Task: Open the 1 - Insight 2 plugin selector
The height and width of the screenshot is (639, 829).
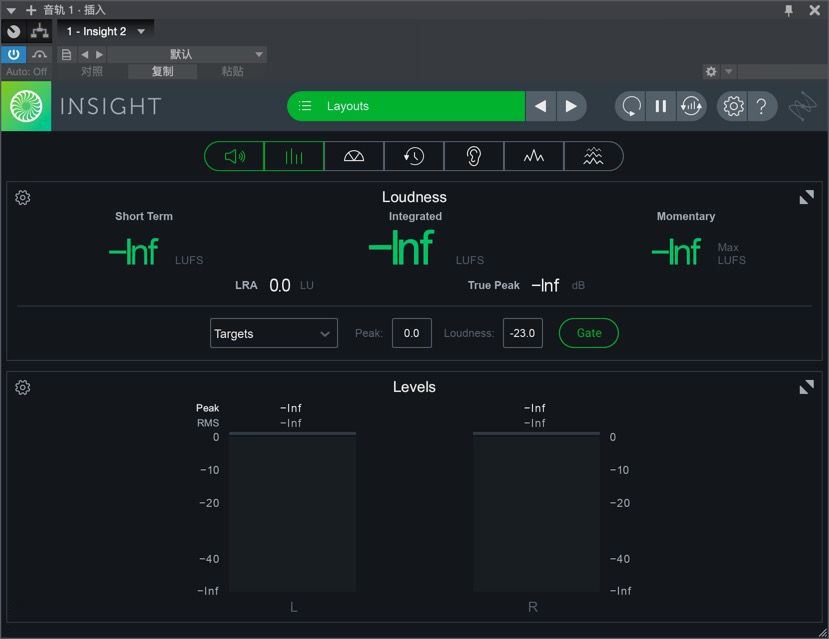Action: tap(105, 31)
